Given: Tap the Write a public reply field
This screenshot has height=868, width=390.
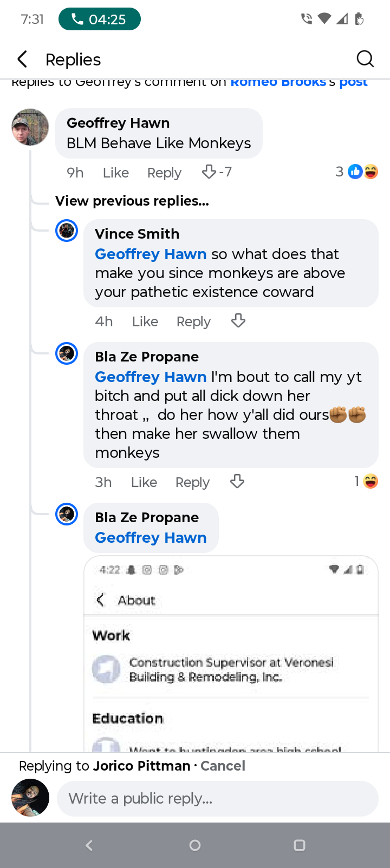Looking at the screenshot, I should pos(217,799).
